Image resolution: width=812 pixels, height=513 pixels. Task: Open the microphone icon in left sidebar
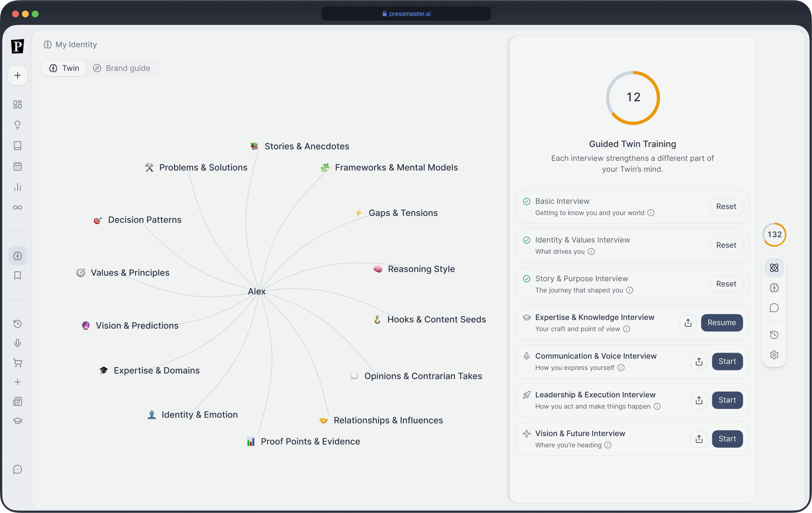click(x=18, y=343)
